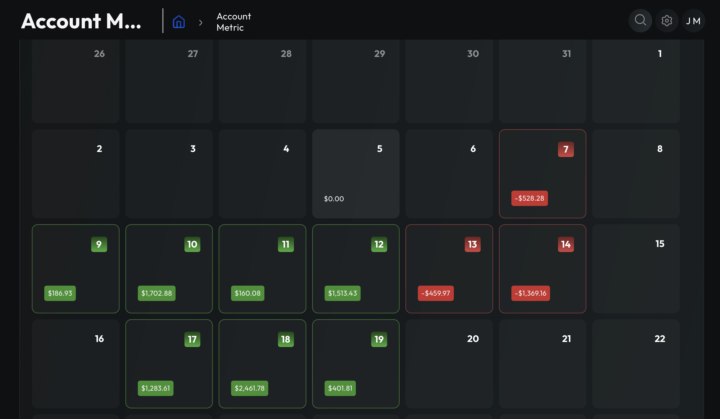
Task: Open search with the magnifier icon
Action: click(x=640, y=20)
